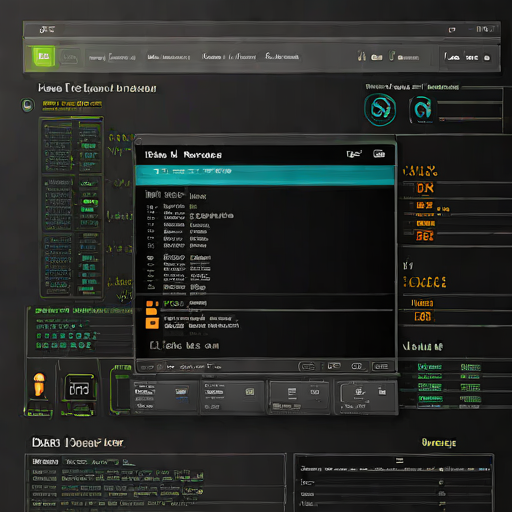Click the large orange two-letter label in right panel
This screenshot has height=512, width=512.
425,188
